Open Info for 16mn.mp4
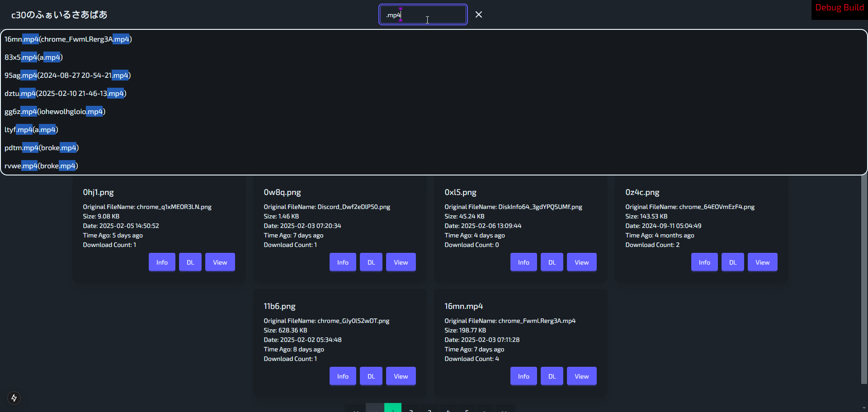The width and height of the screenshot is (868, 412). (x=524, y=376)
